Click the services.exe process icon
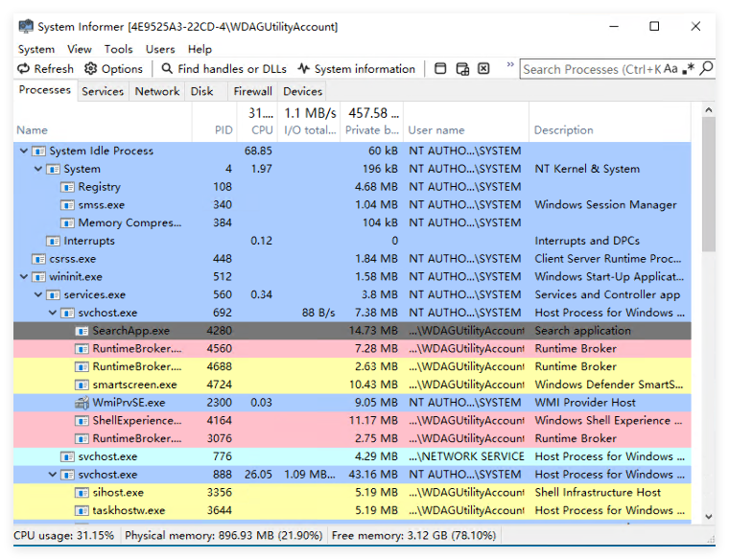729x560 pixels. 53,294
